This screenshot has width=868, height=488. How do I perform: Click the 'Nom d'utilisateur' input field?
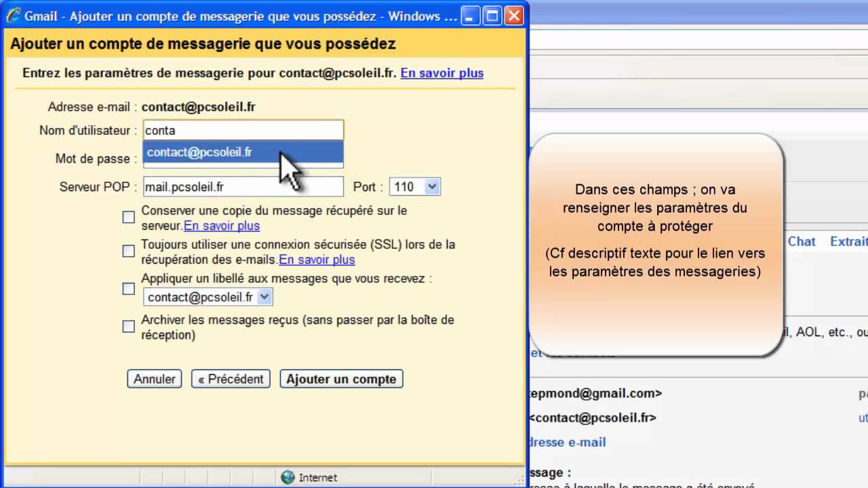pos(243,130)
